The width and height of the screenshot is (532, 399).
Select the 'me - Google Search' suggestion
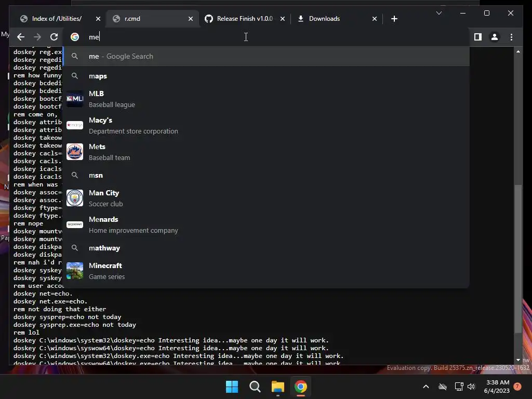click(267, 56)
